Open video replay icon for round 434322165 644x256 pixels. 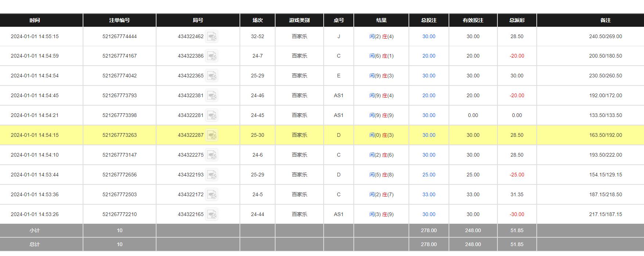(212, 215)
